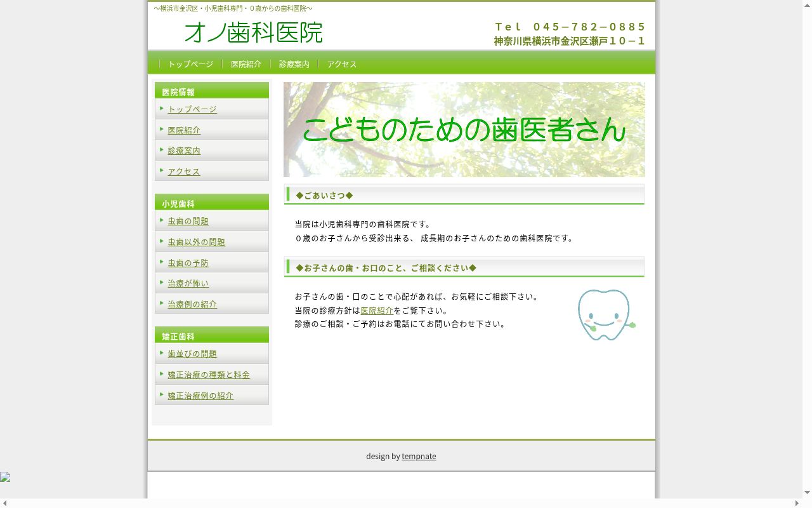
Task: Click the tooth mascot illustration
Action: pyautogui.click(x=606, y=315)
